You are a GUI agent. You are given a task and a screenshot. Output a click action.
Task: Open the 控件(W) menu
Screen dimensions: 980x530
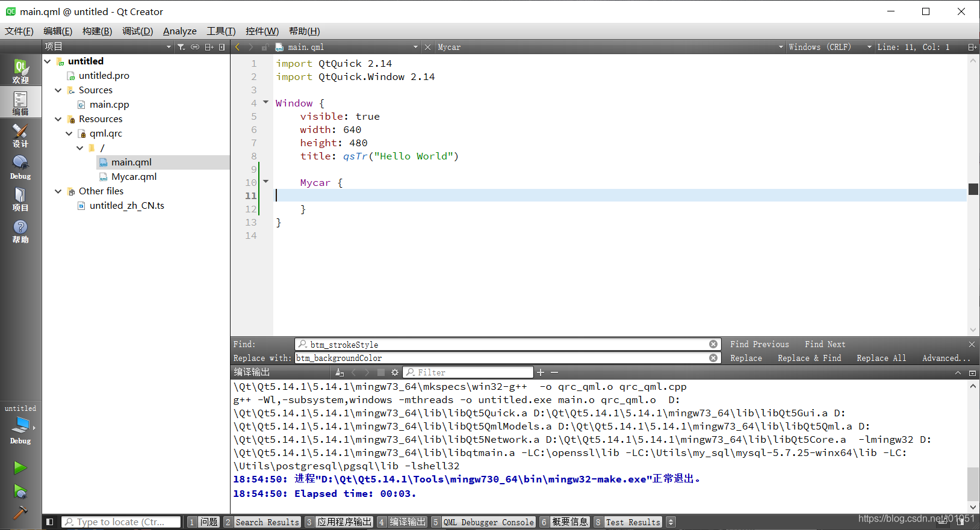pyautogui.click(x=262, y=31)
